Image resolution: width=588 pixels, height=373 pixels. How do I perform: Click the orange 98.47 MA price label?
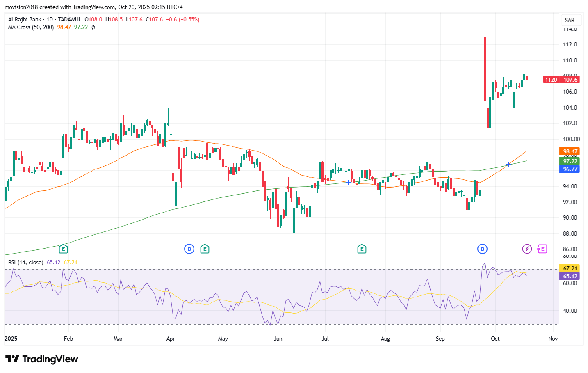[x=570, y=151]
